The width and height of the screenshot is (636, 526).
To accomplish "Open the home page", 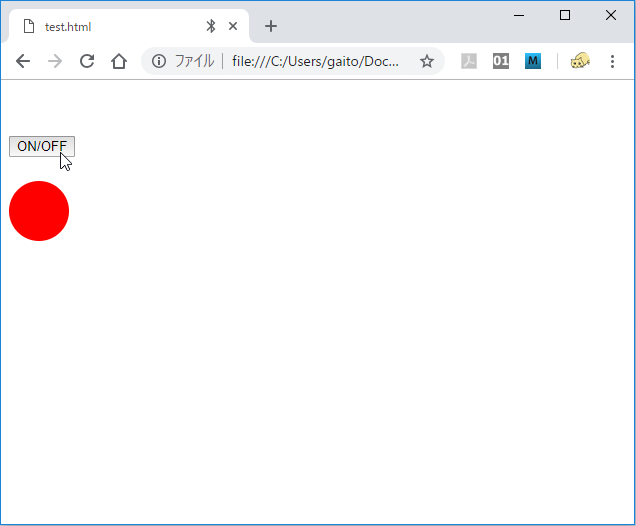I will tap(119, 61).
